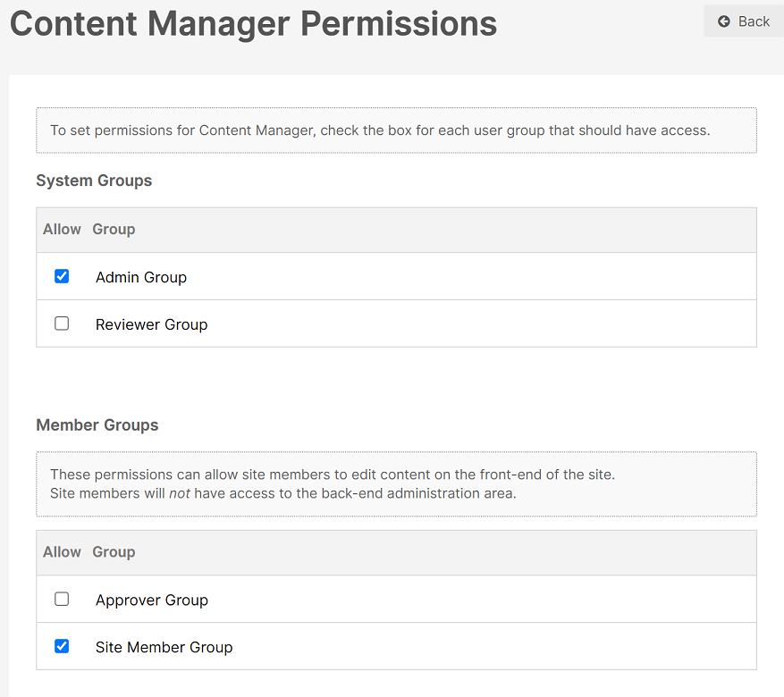Image resolution: width=784 pixels, height=697 pixels.
Task: Click the Allow column header in Member Groups
Action: pos(62,552)
